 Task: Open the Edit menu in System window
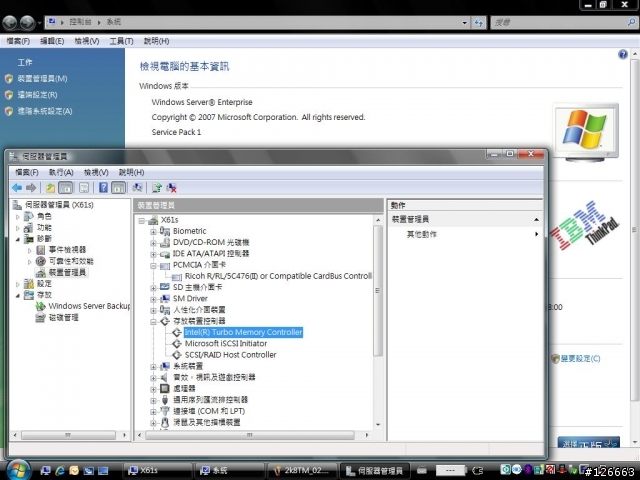(x=52, y=41)
